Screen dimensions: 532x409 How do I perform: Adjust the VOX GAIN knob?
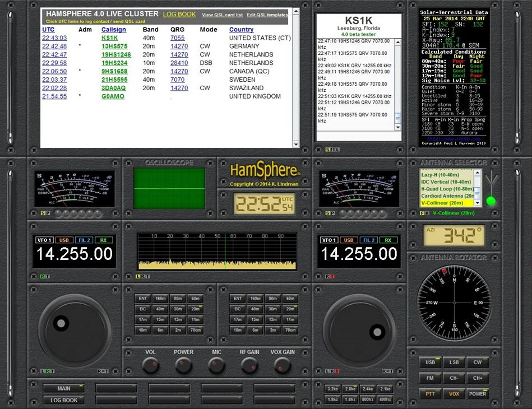click(283, 365)
